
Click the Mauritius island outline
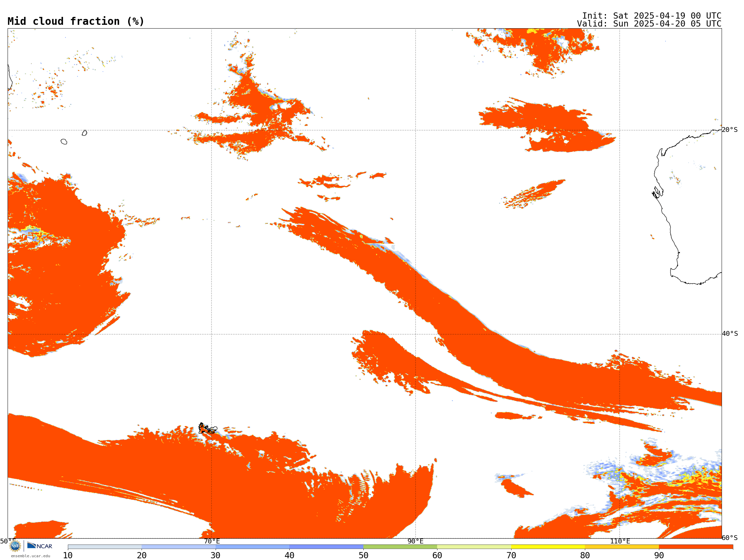[84, 133]
